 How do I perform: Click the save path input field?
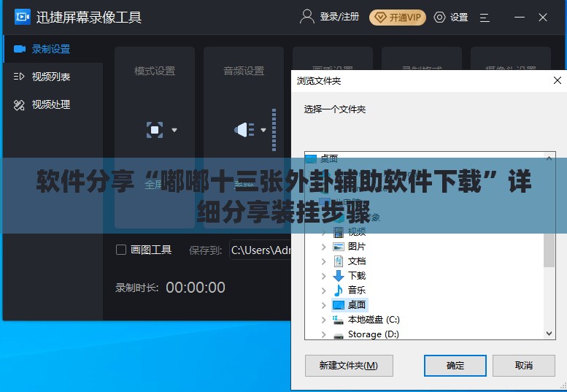point(261,250)
